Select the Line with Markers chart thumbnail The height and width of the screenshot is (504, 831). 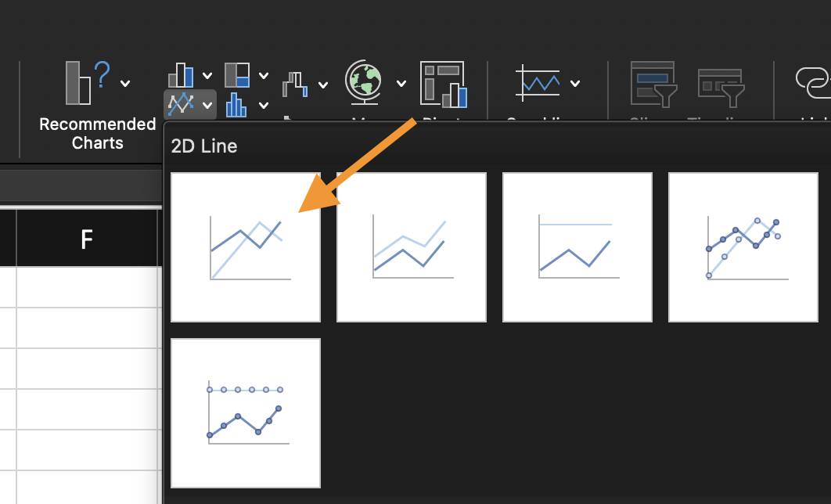743,247
